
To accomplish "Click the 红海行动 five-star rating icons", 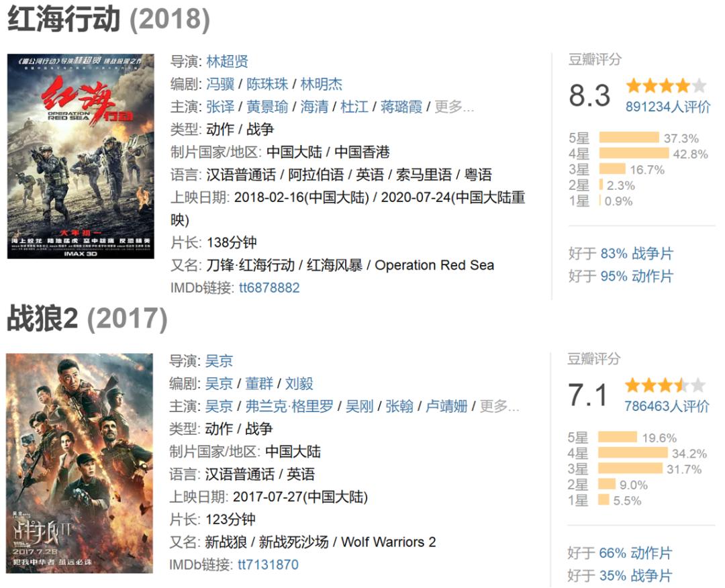I will pos(665,86).
